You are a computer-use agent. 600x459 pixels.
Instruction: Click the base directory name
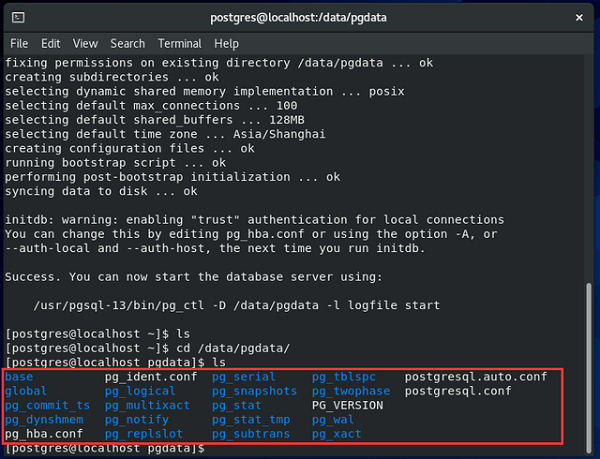point(19,377)
